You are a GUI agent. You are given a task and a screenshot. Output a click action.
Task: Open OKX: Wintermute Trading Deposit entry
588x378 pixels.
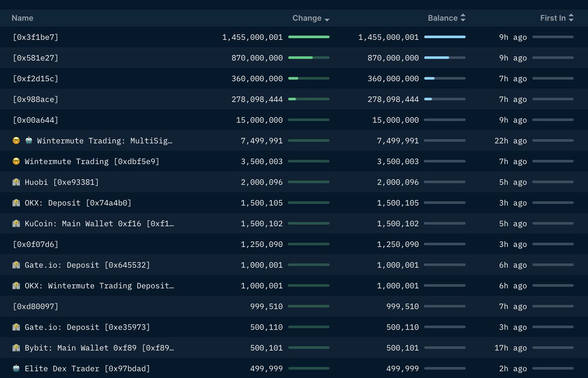tap(99, 286)
